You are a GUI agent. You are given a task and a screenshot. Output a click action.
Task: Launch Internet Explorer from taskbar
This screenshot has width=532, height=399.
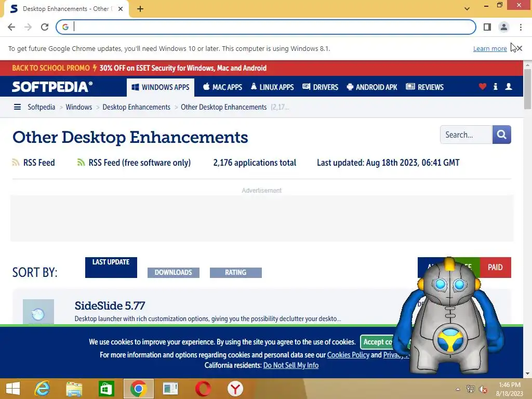click(43, 389)
